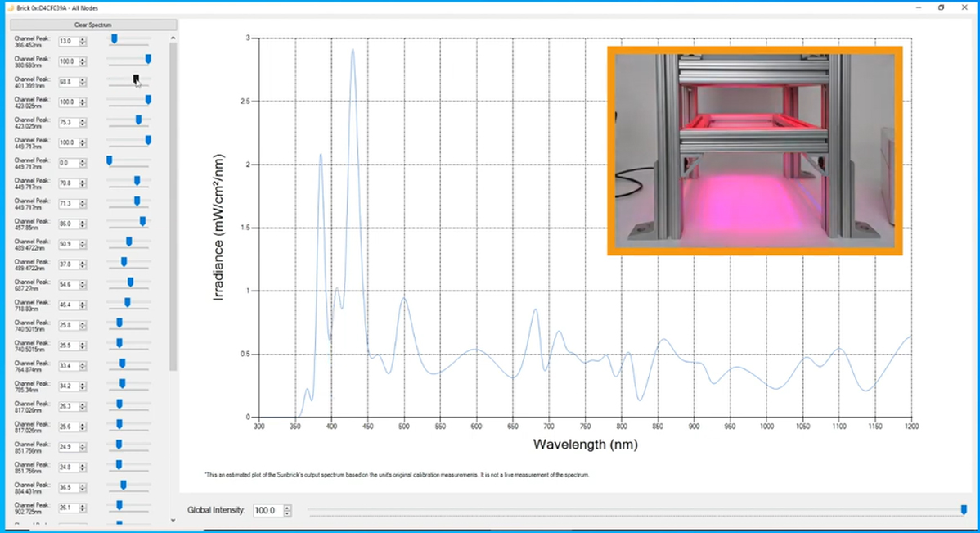Click the stepper arrows for 457.85nm channel
The image size is (980, 533).
tap(83, 224)
